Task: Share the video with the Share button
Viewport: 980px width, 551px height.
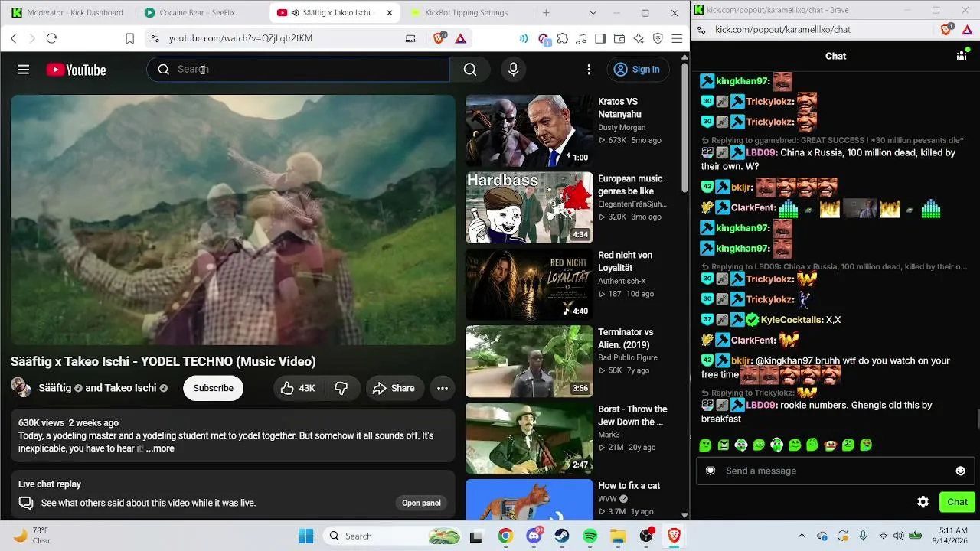Action: click(x=394, y=388)
